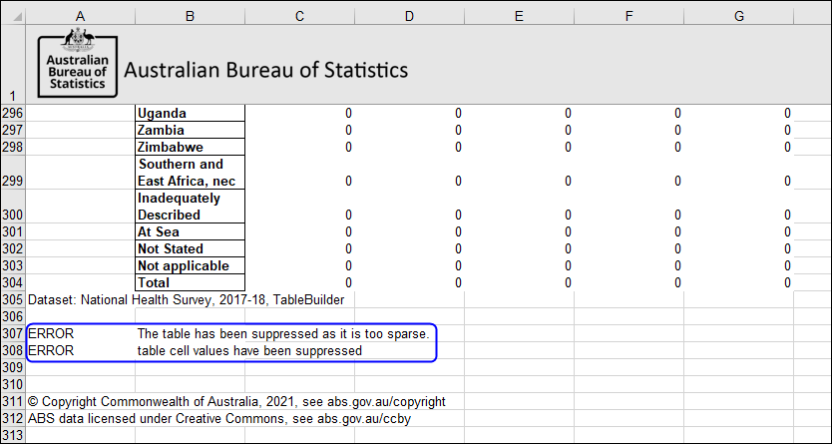Viewport: 832px width, 444px height.
Task: Select row 308 header
Action: pyautogui.click(x=13, y=351)
